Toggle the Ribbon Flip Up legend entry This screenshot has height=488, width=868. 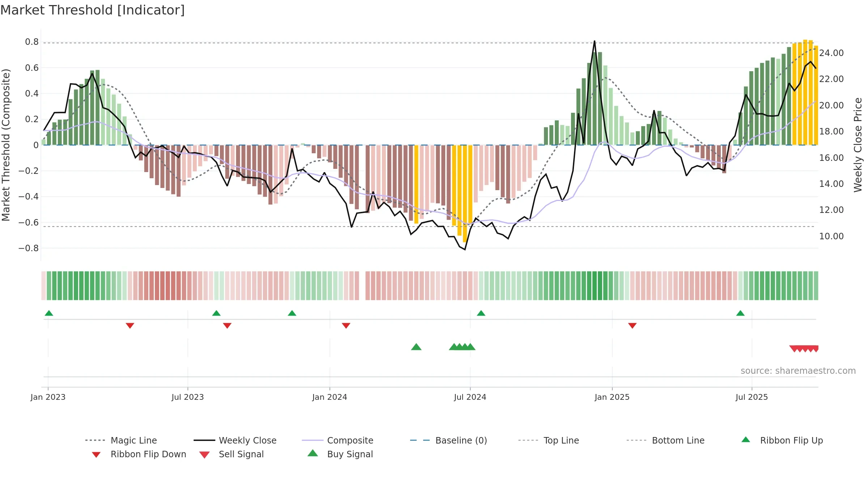point(782,440)
